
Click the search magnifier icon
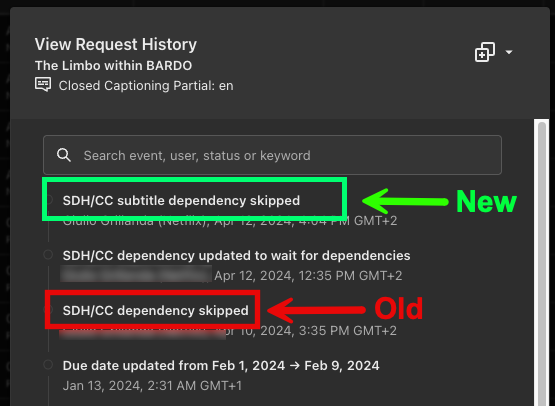[x=64, y=155]
